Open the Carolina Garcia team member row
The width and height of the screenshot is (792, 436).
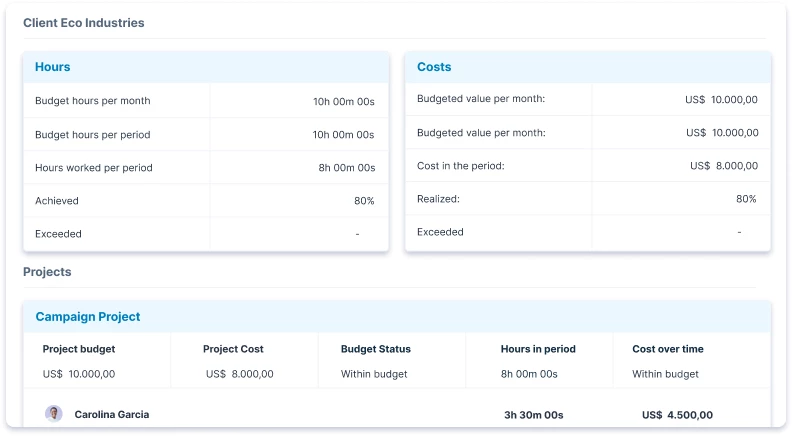[x=112, y=415]
